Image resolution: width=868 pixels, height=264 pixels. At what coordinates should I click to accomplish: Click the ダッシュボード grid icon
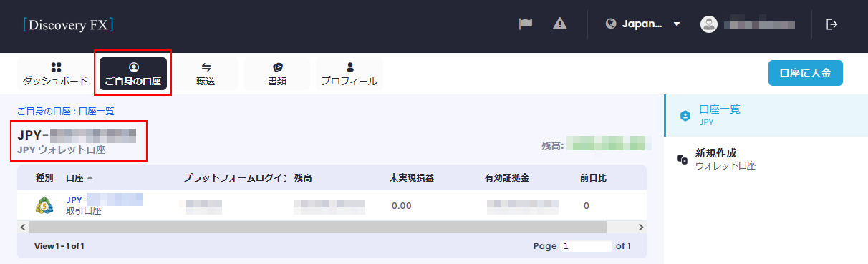[x=56, y=67]
